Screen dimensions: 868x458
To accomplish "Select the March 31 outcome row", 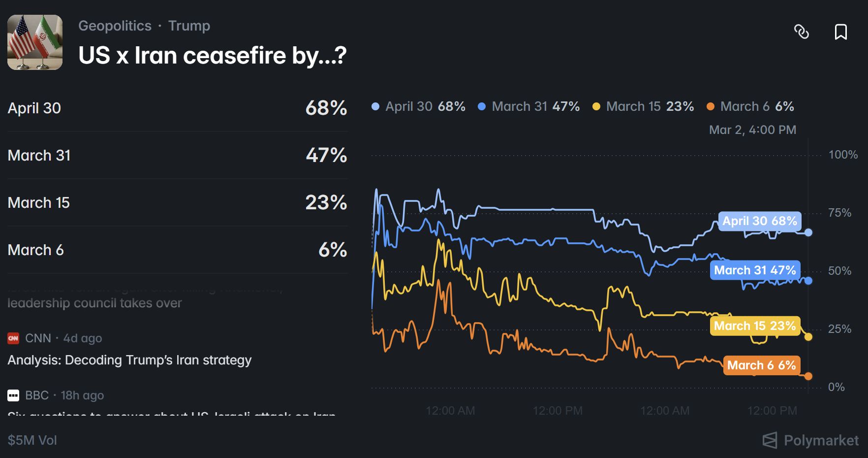I will point(177,155).
